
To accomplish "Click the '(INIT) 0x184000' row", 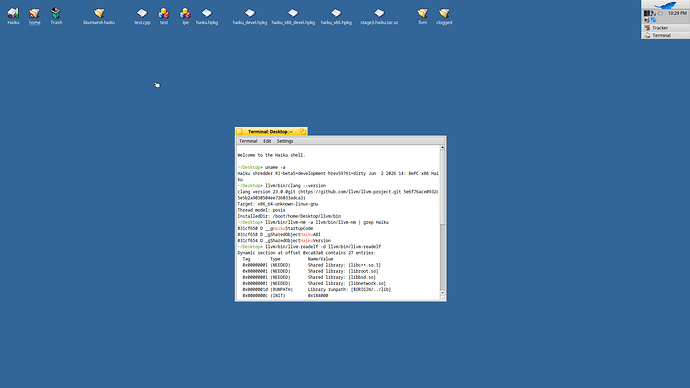I will pos(285,296).
